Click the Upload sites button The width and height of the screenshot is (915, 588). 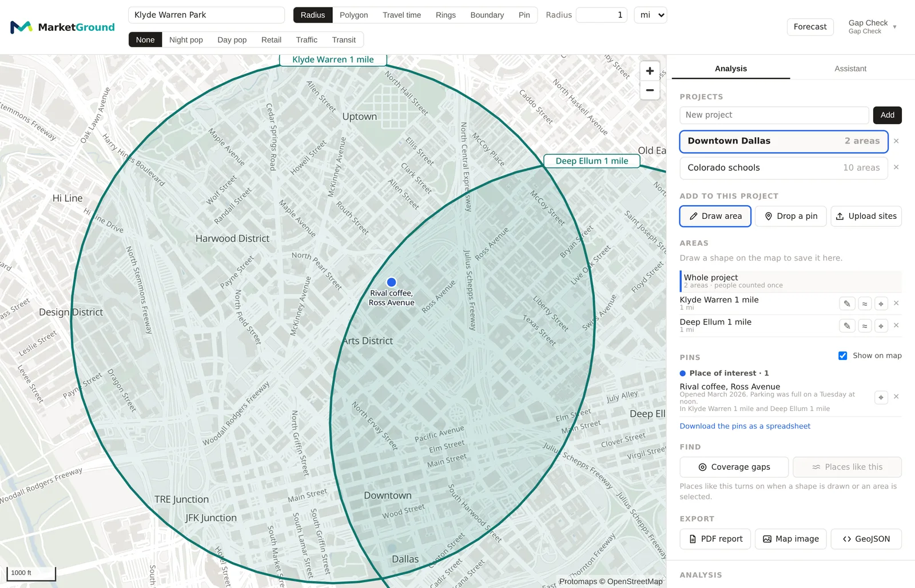coord(866,216)
